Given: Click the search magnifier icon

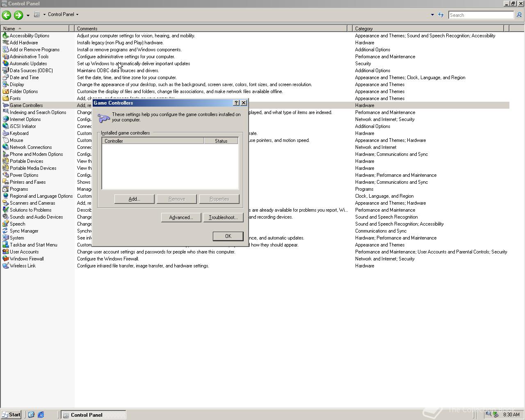Looking at the screenshot, I should [519, 15].
